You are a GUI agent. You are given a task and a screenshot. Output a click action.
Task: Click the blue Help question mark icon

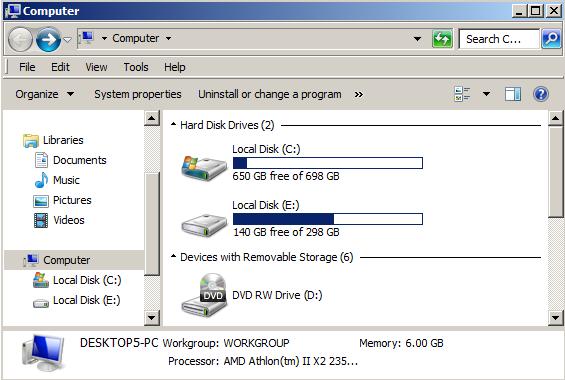pyautogui.click(x=541, y=94)
